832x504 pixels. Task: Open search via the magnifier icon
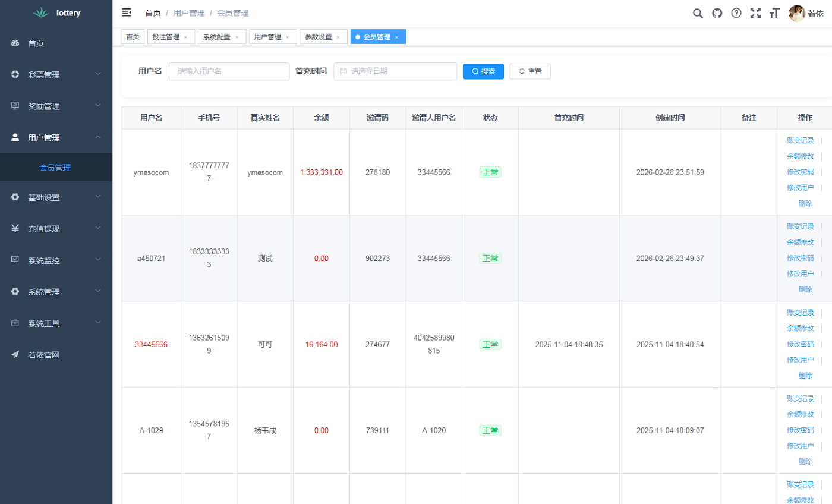click(x=698, y=13)
